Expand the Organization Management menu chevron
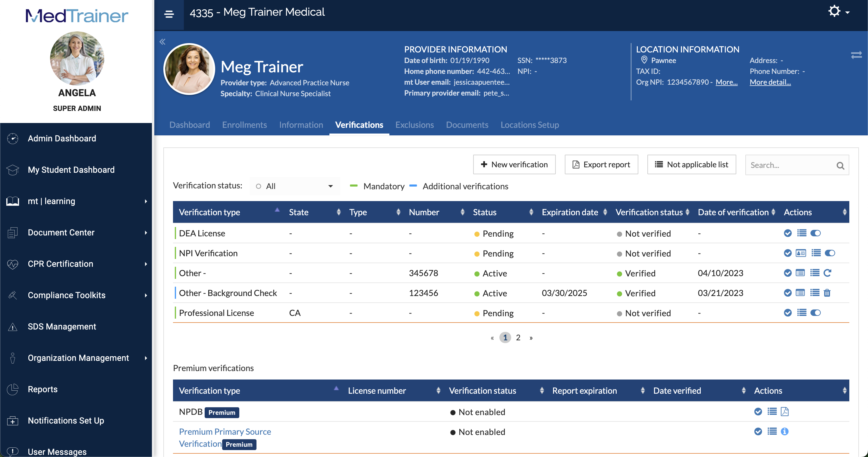 coord(146,358)
